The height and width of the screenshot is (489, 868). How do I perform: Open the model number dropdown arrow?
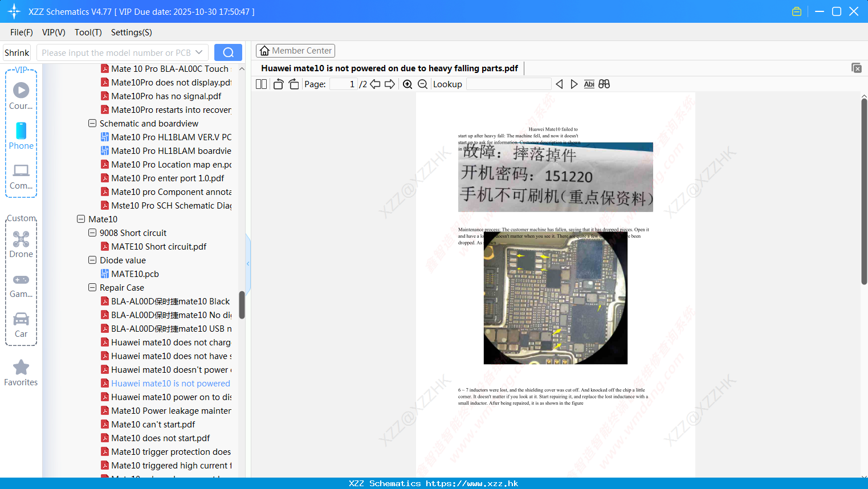click(199, 52)
